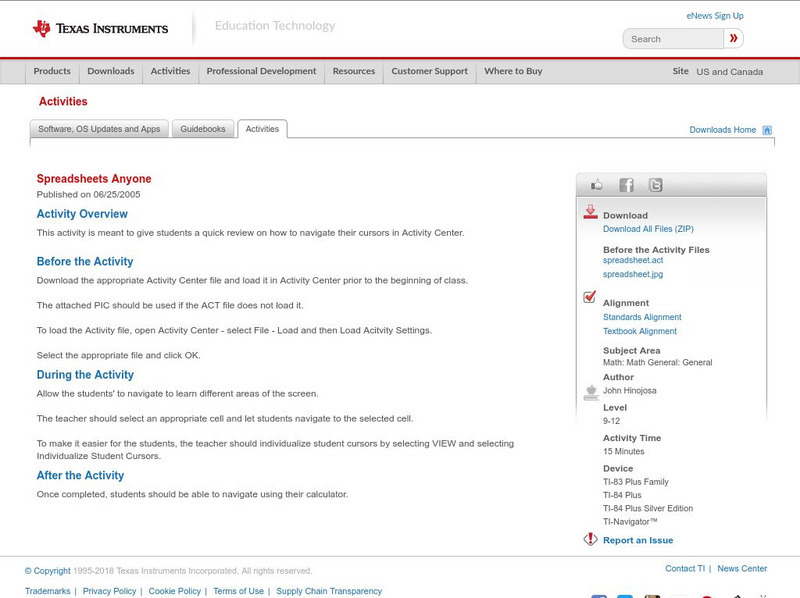Screen dimensions: 800x598
Task: Click the 'TI-83 Plus Family' device entry
Action: (x=636, y=482)
